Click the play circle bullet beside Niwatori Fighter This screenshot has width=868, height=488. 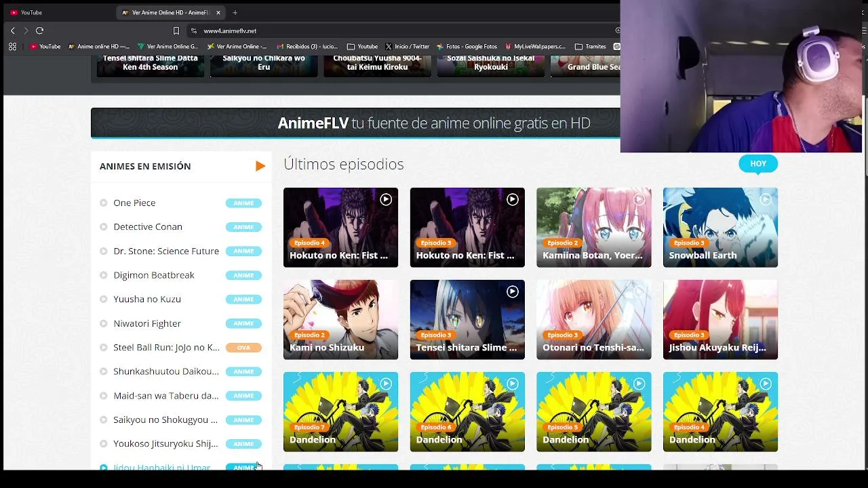click(104, 323)
